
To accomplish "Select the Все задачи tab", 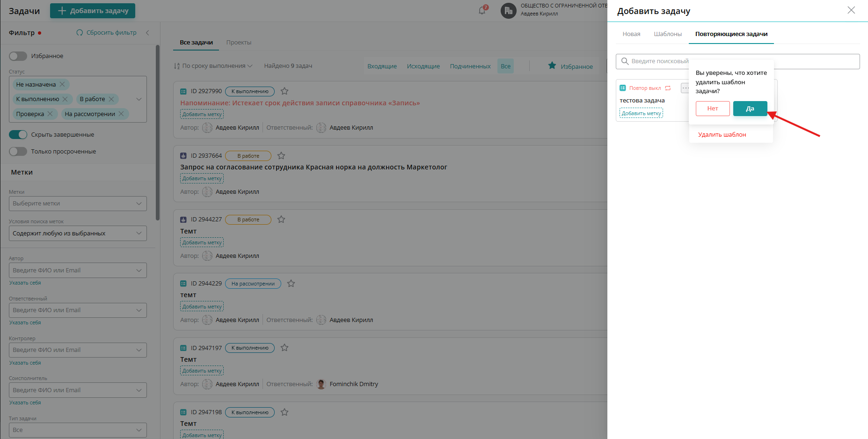I will click(x=196, y=43).
